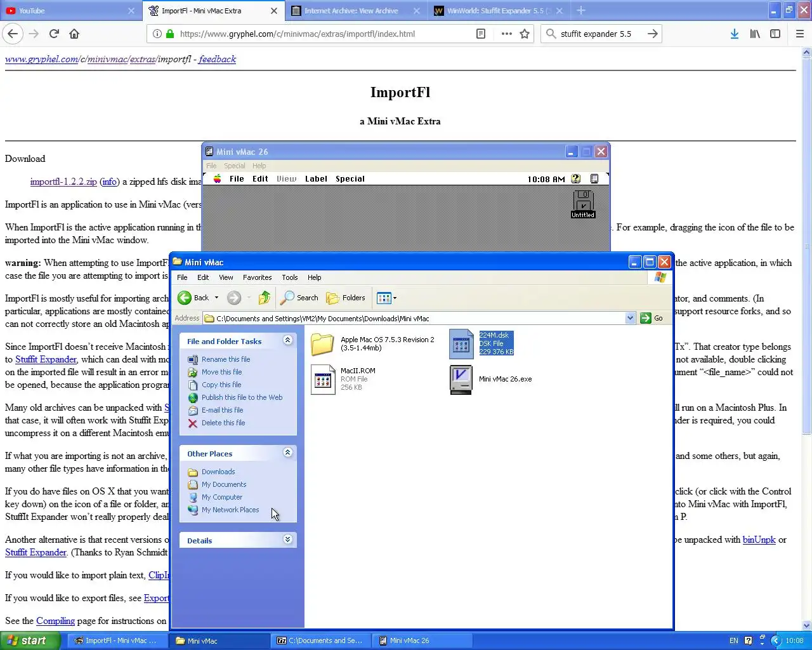The image size is (812, 650).
Task: Open the Stuffit Expander link in page
Action: pyautogui.click(x=46, y=359)
